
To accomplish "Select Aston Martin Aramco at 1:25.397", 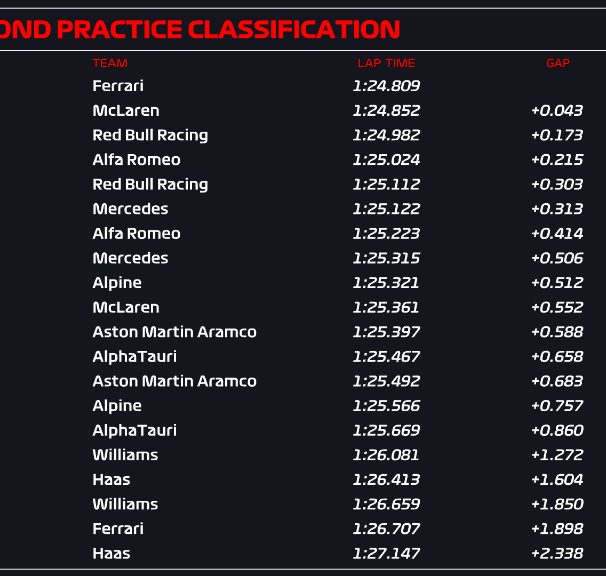I will [174, 332].
